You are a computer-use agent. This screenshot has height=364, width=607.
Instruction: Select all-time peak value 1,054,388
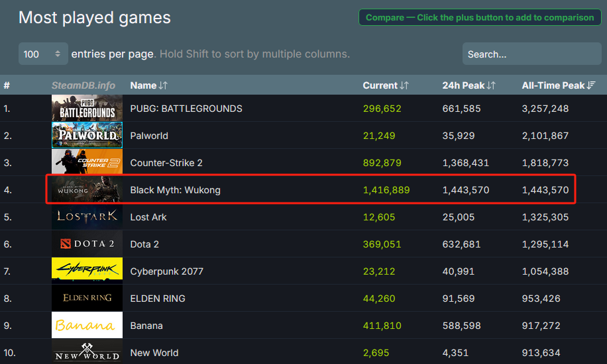545,271
